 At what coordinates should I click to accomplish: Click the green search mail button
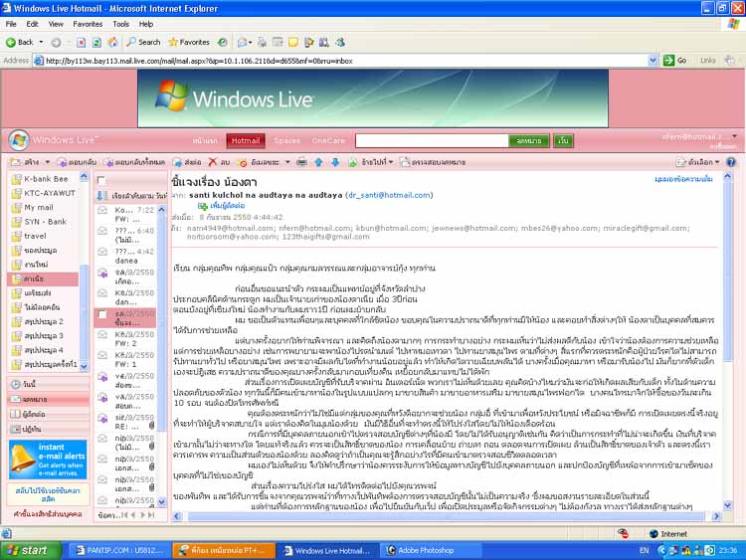(x=528, y=140)
